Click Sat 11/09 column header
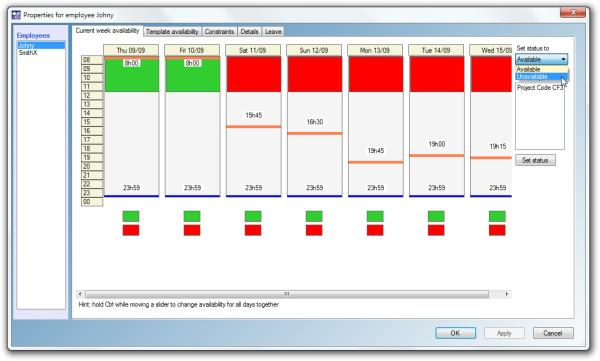 coord(253,50)
